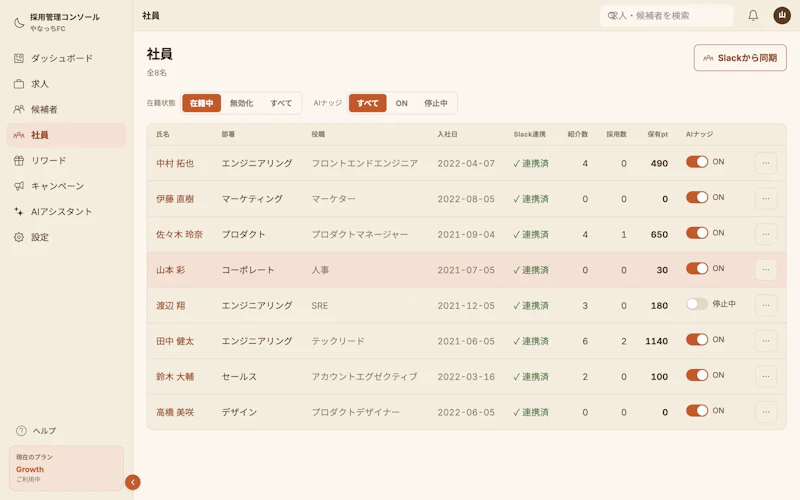Open employee 中村 拓也 profile link

pos(175,163)
